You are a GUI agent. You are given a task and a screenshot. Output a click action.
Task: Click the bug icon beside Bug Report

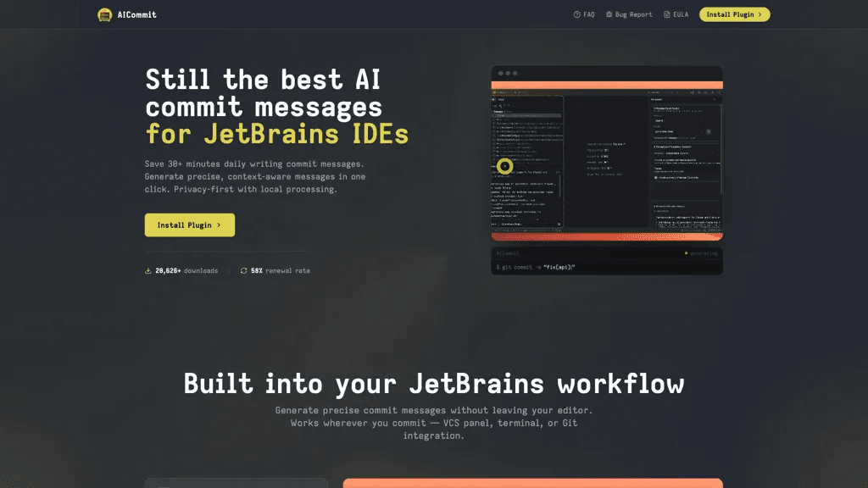click(x=609, y=14)
